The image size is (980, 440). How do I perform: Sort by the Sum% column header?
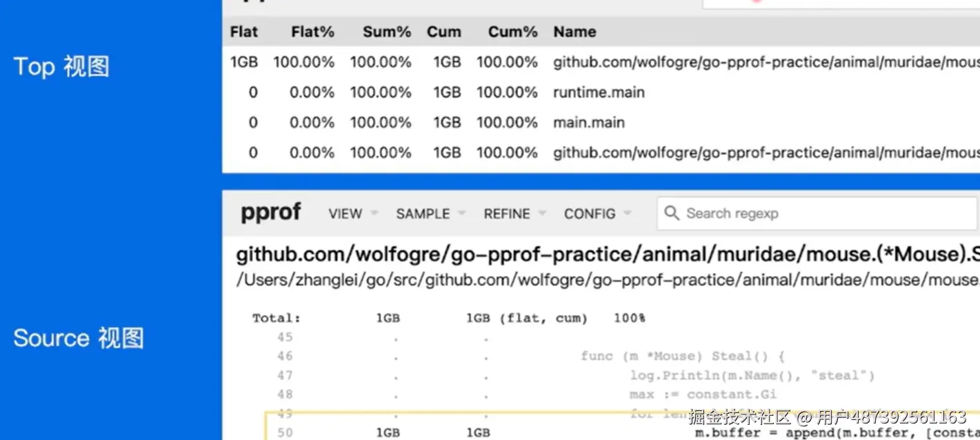point(387,32)
